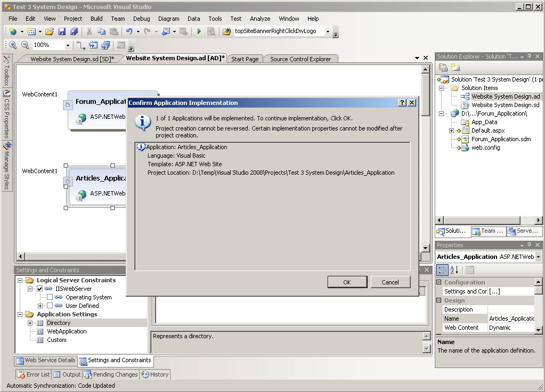Open the Manage Styles side panel
This screenshot has width=545, height=392.
6,166
